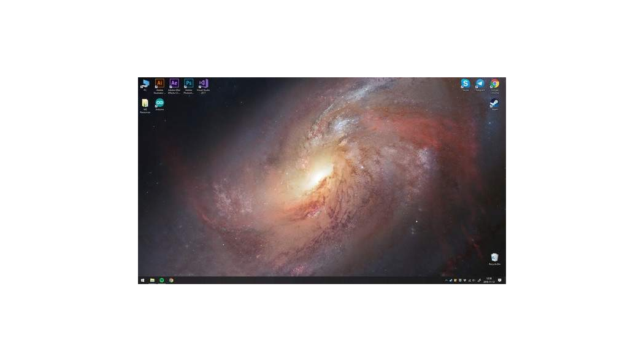Viewport: 644px width, 362px height.
Task: Open Spotify from the taskbar
Action: (x=162, y=280)
